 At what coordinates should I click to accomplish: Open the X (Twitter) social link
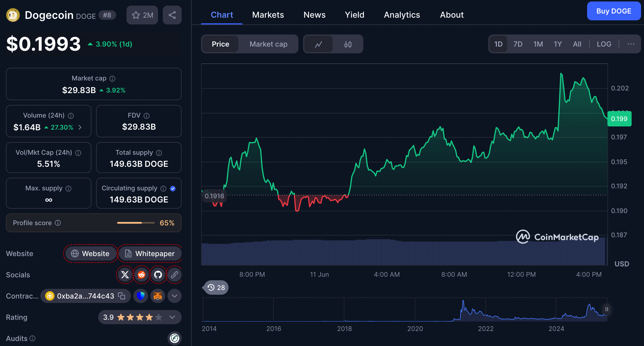click(125, 275)
